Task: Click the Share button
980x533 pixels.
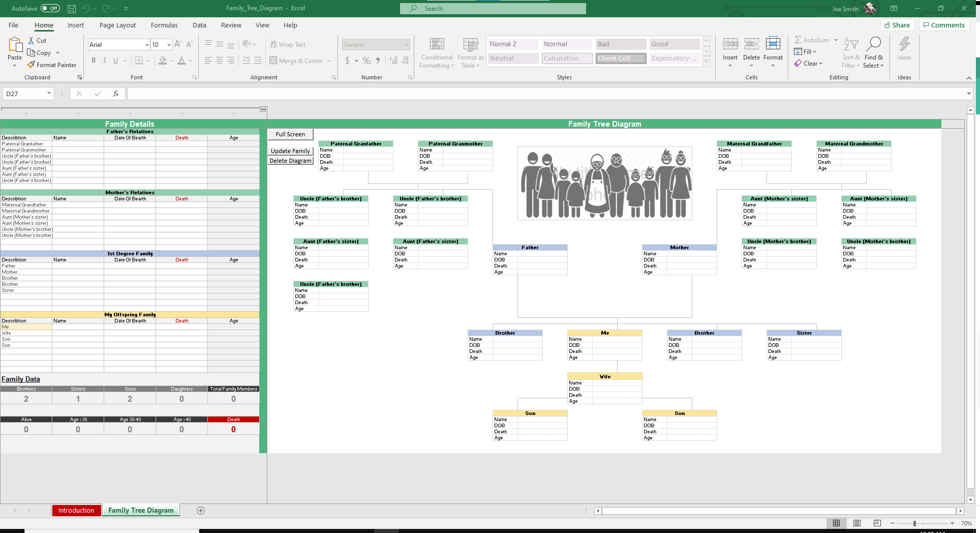Action: pos(897,25)
